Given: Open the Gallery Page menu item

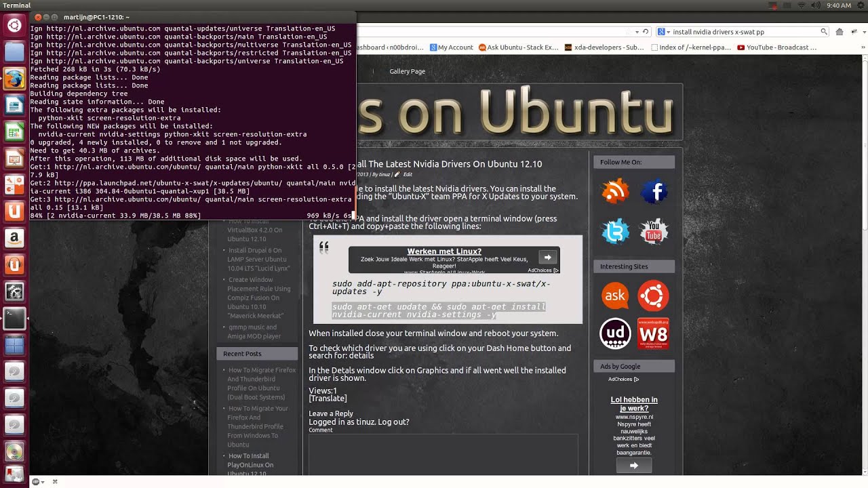Looking at the screenshot, I should (x=407, y=71).
